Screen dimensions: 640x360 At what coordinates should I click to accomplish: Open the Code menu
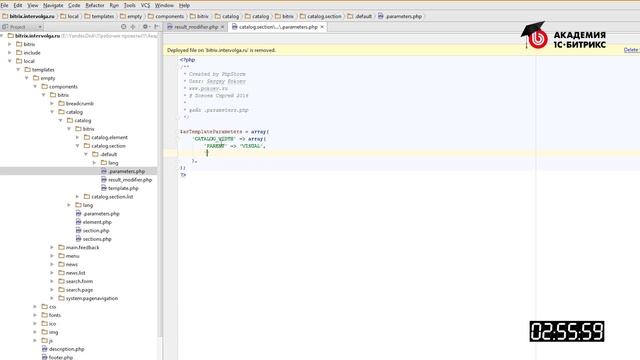(x=74, y=5)
